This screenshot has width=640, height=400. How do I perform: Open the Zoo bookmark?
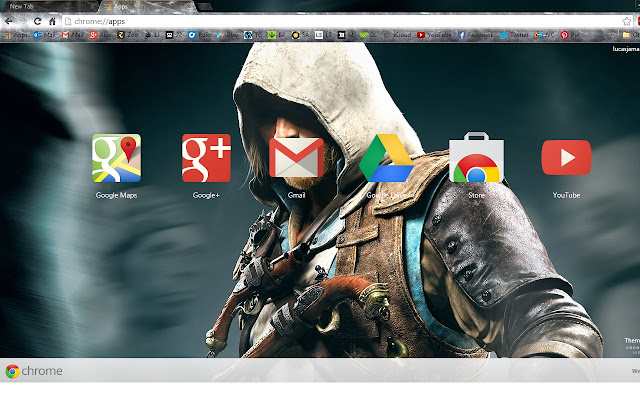pyautogui.click(x=128, y=35)
